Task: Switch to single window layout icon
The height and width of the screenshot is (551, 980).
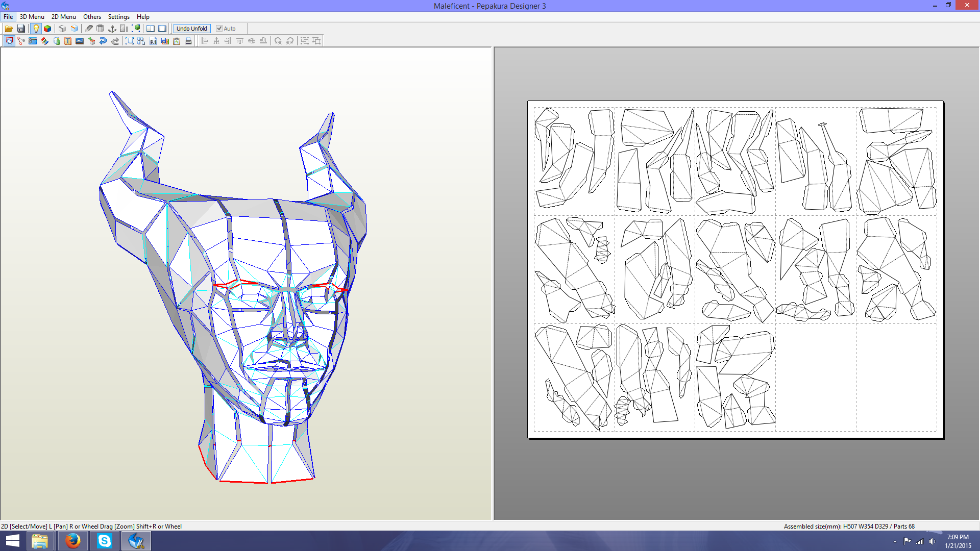Action: [x=162, y=29]
